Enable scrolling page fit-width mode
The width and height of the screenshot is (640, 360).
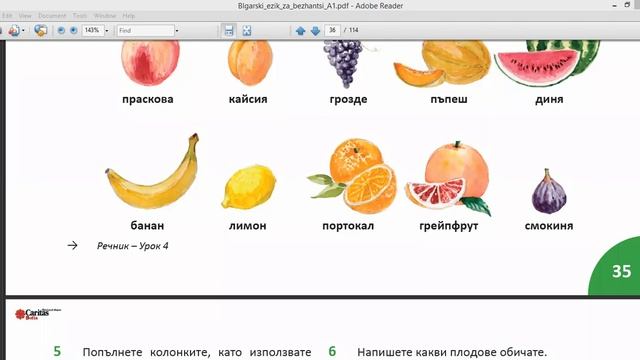(x=229, y=30)
